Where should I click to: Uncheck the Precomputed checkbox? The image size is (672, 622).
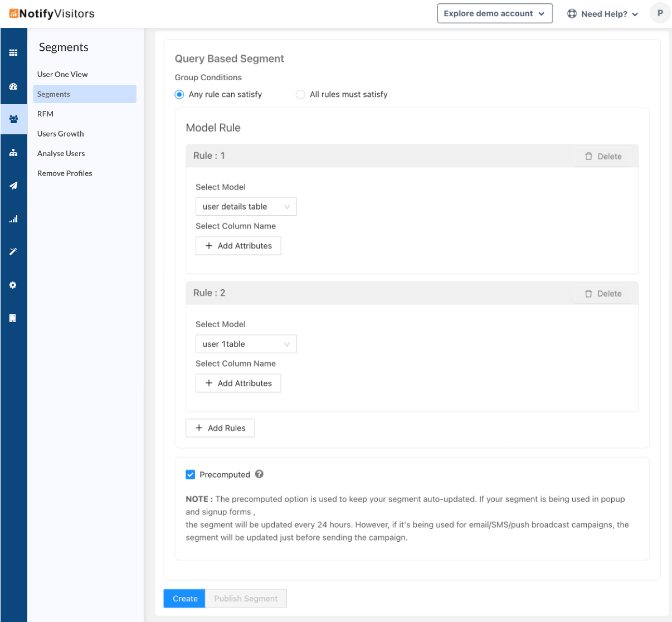[191, 475]
